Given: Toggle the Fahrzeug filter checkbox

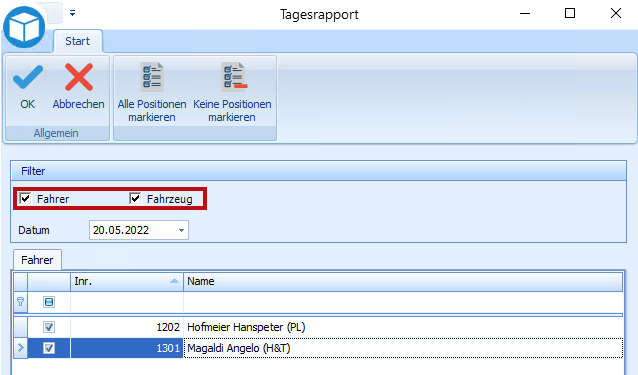Looking at the screenshot, I should pyautogui.click(x=135, y=198).
